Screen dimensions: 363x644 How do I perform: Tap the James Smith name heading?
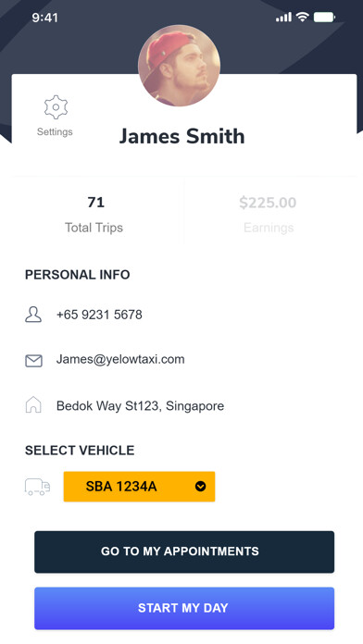(181, 136)
